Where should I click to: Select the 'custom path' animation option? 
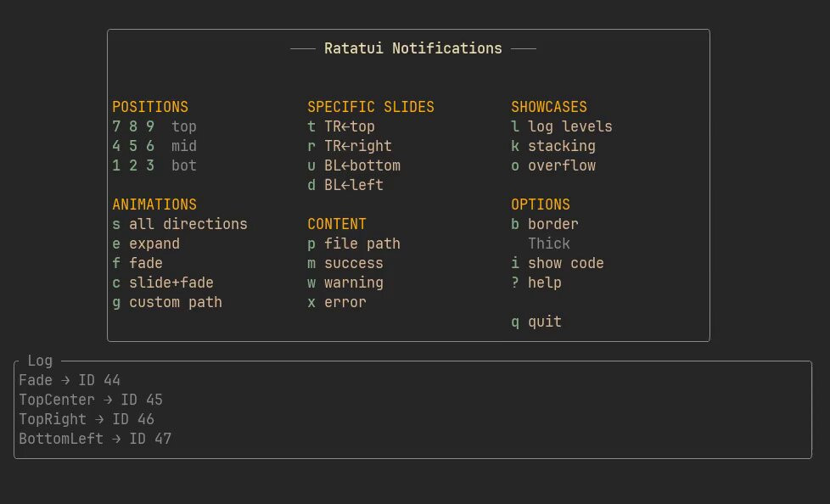(x=175, y=303)
